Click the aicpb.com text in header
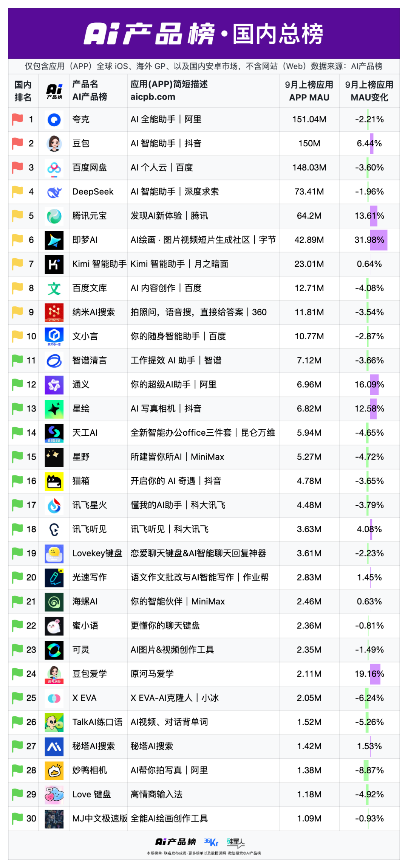The width and height of the screenshot is (408, 868). (x=153, y=97)
